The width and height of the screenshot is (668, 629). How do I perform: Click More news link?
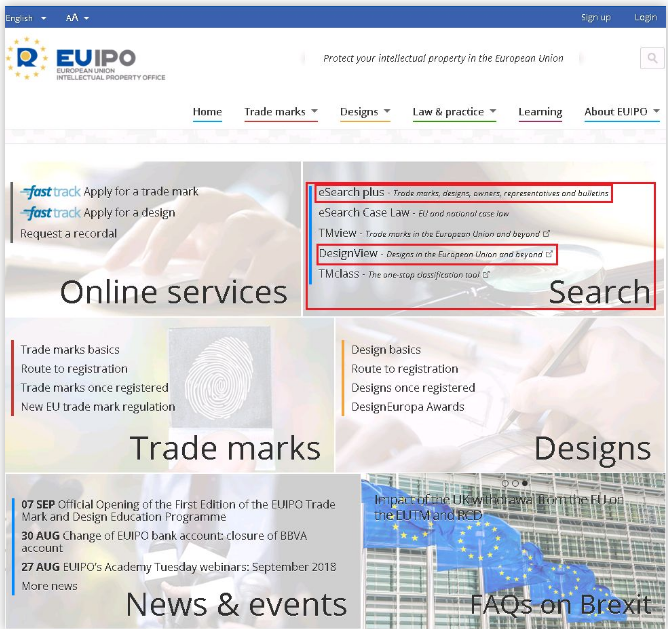49,586
